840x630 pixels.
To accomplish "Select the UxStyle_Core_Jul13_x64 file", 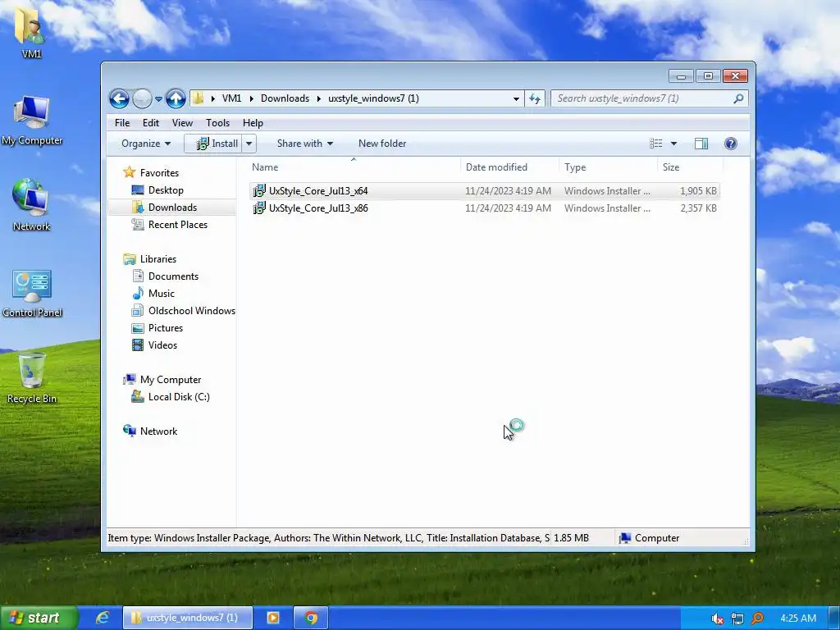I will (x=484, y=191).
